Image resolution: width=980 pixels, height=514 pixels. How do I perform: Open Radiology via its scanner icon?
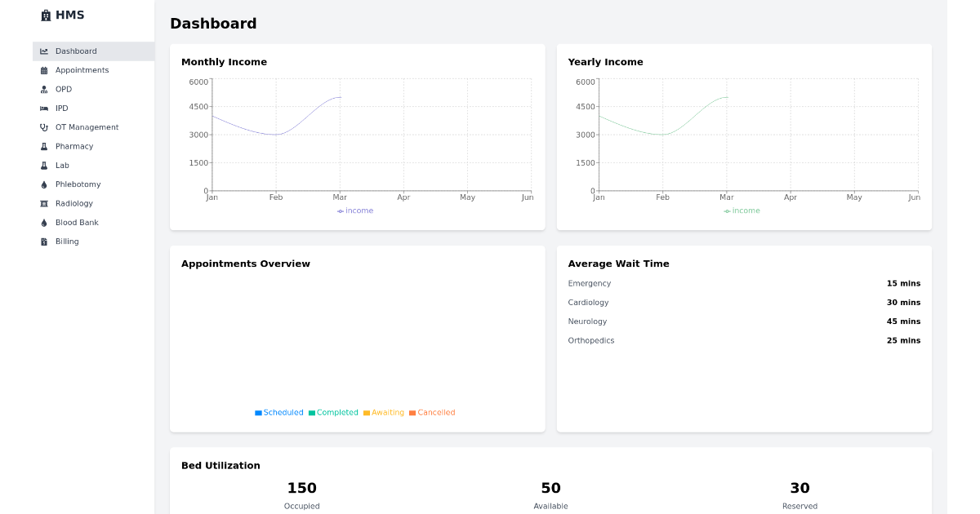[x=43, y=203]
